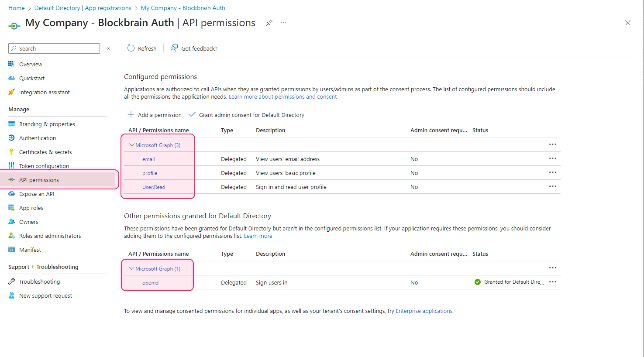
Task: Click the Authentication loop icon
Action: (11, 138)
